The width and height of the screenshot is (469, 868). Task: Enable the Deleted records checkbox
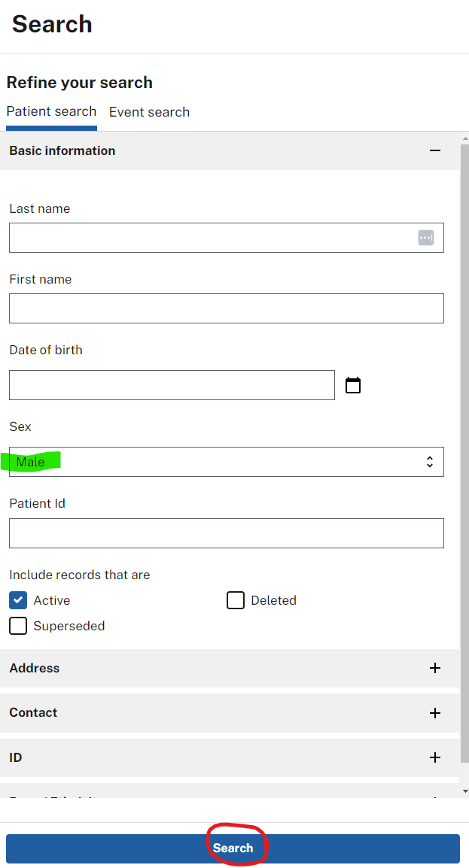[x=236, y=599]
